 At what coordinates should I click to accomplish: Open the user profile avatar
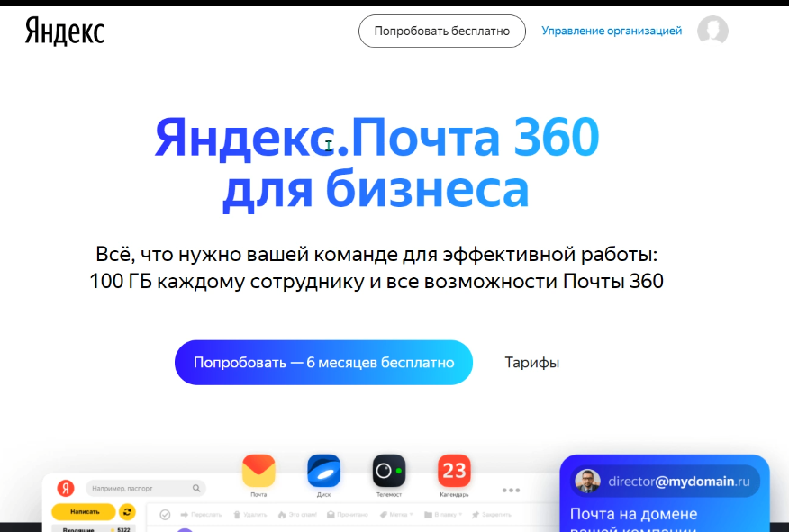(712, 31)
